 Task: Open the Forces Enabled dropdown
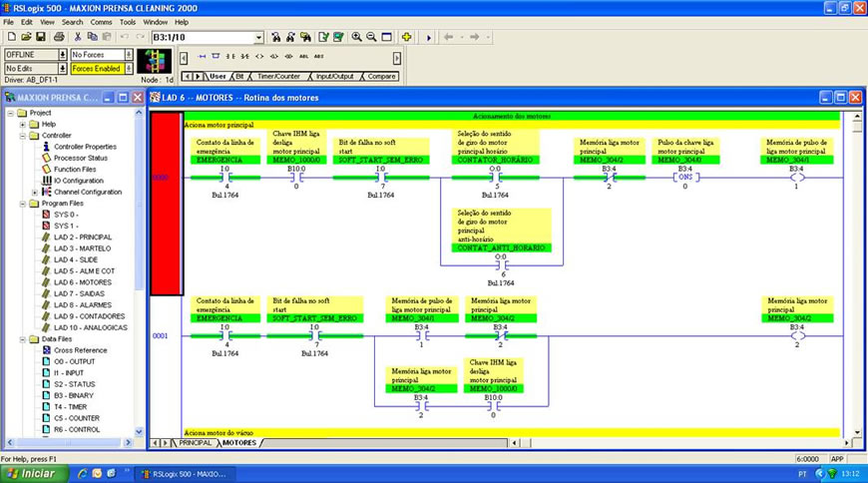pos(129,68)
